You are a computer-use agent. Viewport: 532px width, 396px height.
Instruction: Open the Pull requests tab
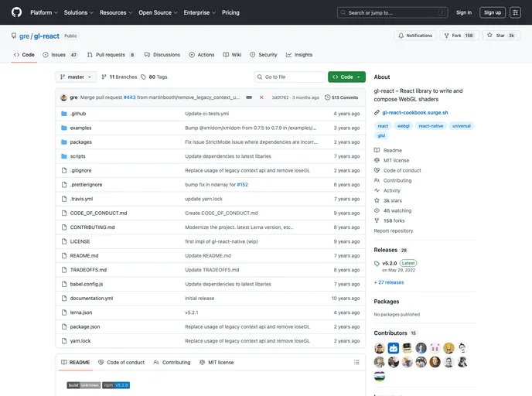point(111,55)
